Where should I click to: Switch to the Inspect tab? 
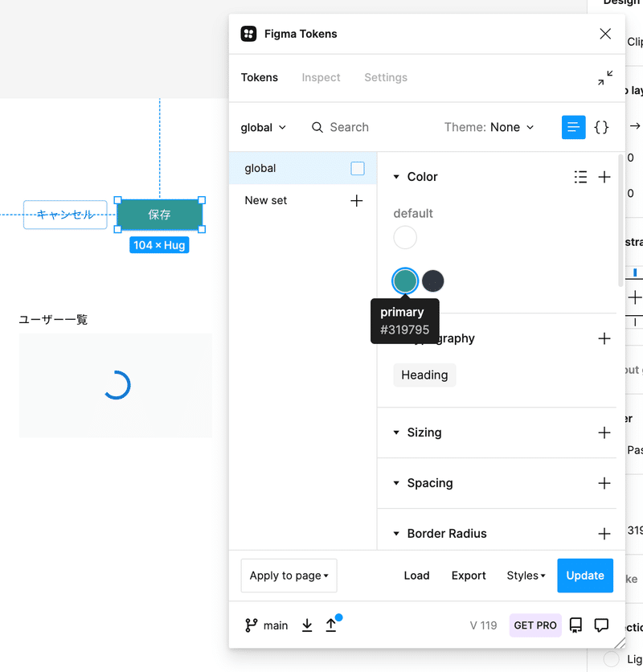tap(321, 78)
